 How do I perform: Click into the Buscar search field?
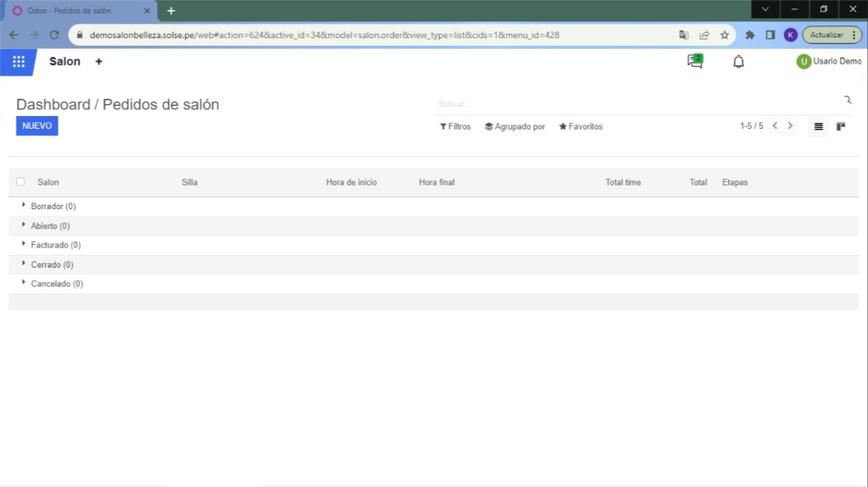[636, 103]
